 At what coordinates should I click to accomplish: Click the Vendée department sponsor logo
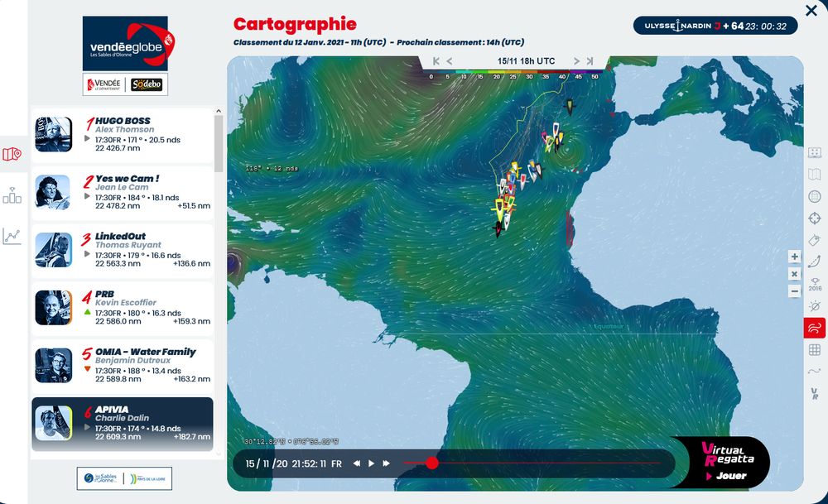104,84
